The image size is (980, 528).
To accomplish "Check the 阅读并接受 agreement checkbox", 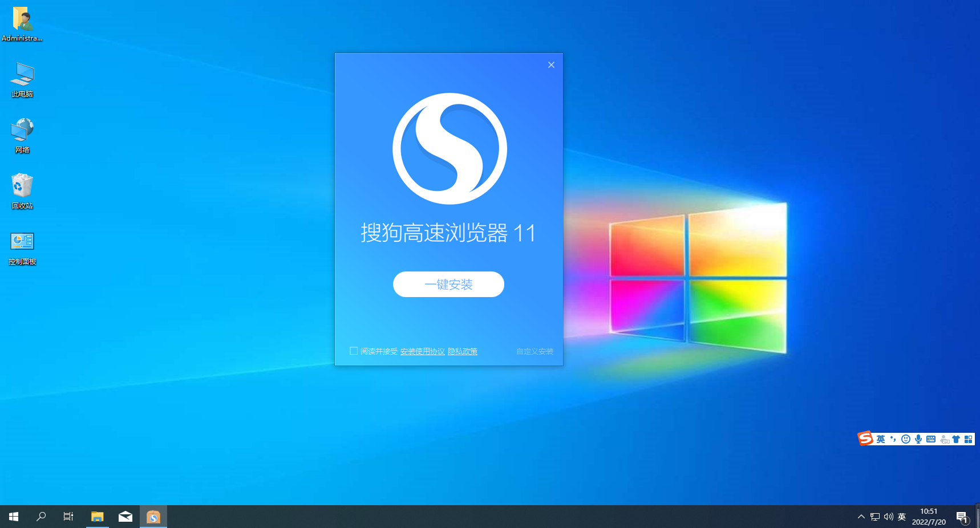I will pos(354,351).
